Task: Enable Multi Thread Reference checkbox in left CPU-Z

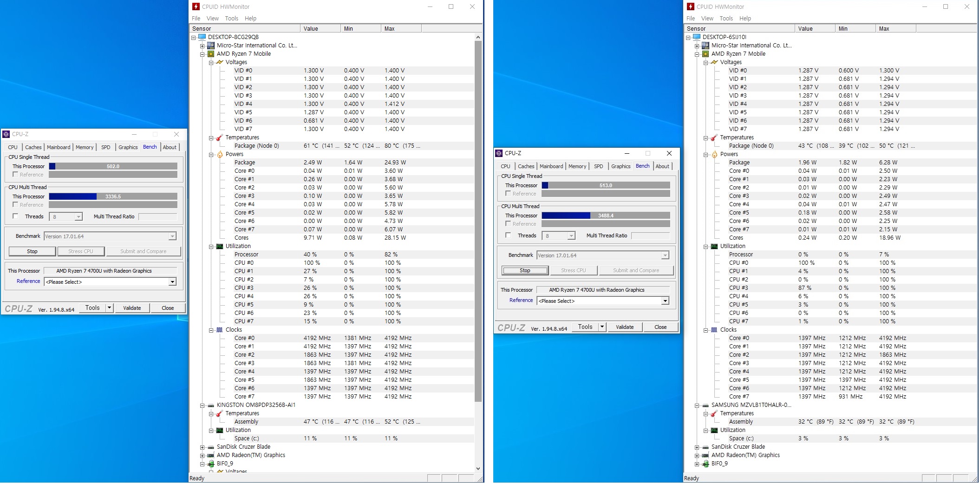Action: pyautogui.click(x=15, y=205)
